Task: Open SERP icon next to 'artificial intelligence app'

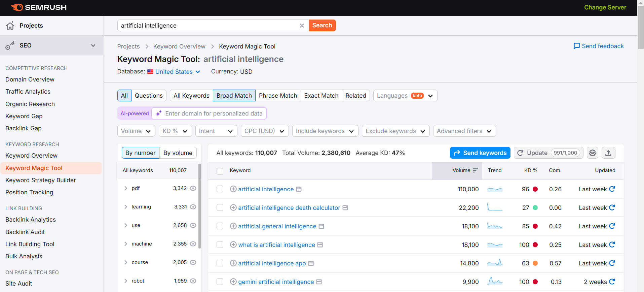Action: 311,263
